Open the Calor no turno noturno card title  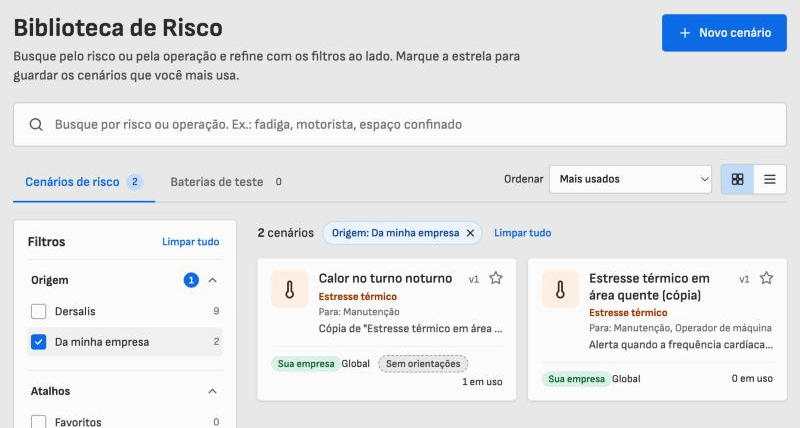pos(385,279)
